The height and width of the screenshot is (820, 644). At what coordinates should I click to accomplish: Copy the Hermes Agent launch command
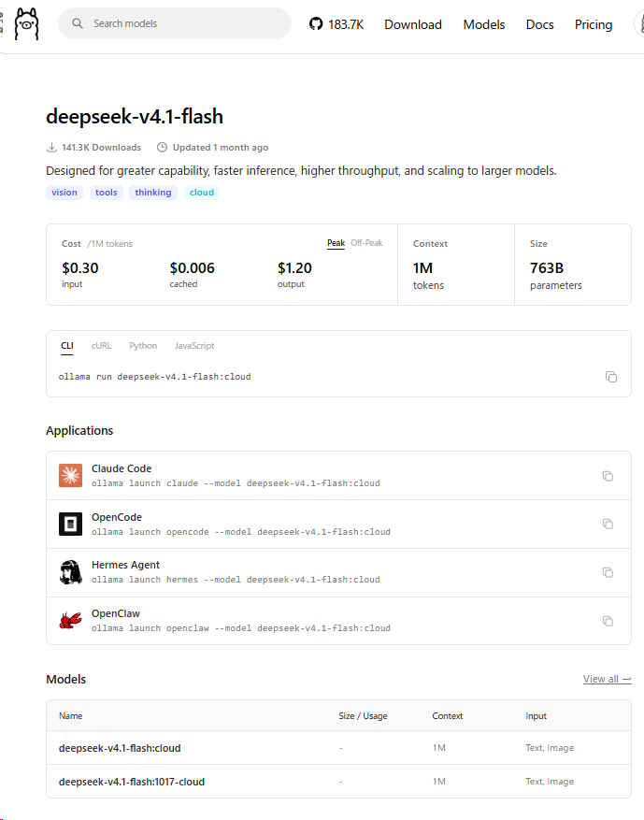click(x=608, y=572)
